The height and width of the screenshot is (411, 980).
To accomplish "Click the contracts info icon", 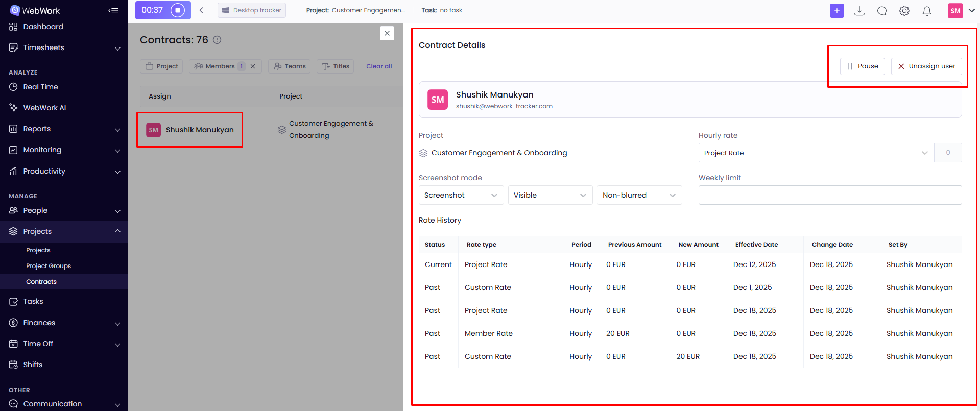I will [217, 40].
